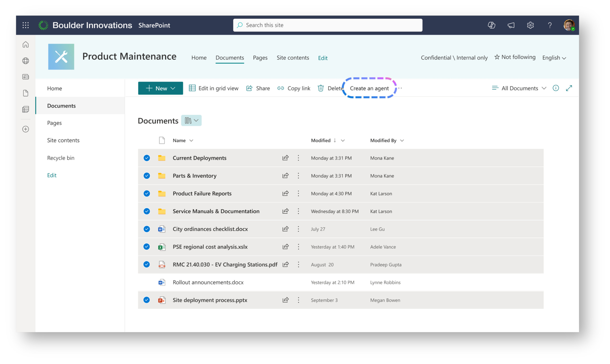Viewport: 610px width, 364px height.
Task: Select Documents tab in top navigation
Action: 229,58
